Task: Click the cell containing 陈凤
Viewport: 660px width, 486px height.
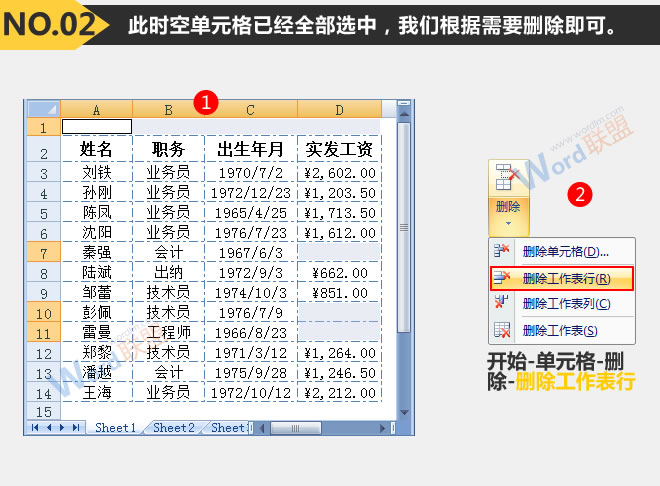Action: click(97, 212)
